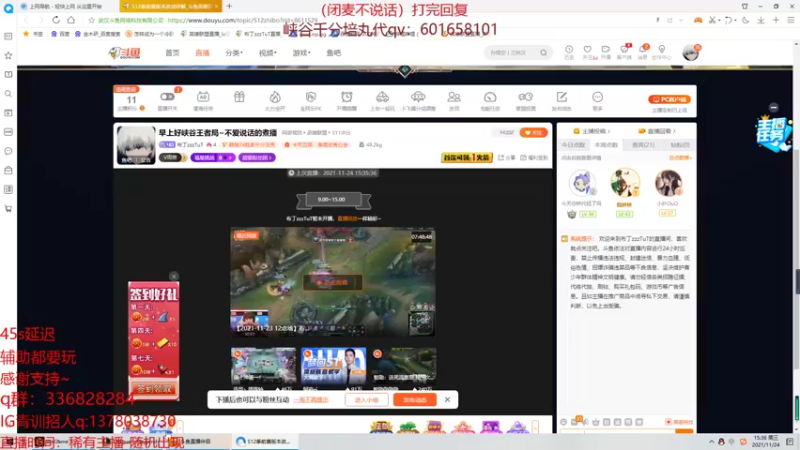Image resolution: width=800 pixels, height=450 pixels.
Task: Click the emoji icon in chat toolbar
Action: point(564,422)
